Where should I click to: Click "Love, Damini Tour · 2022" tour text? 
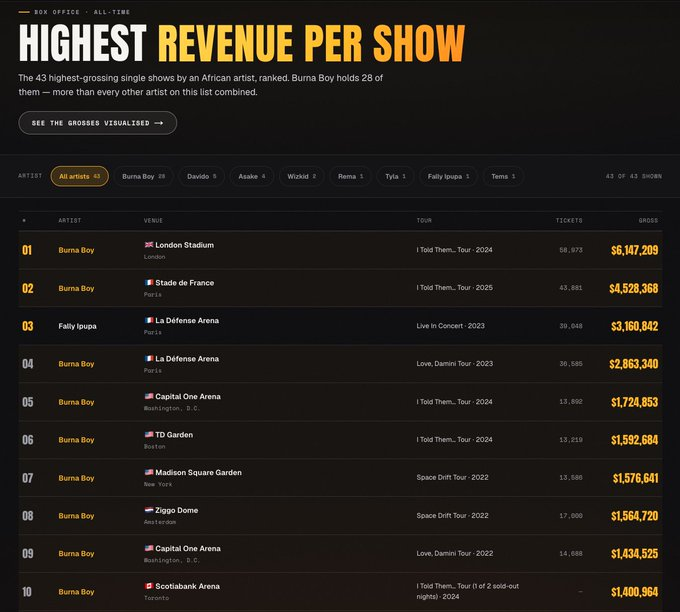tap(454, 553)
